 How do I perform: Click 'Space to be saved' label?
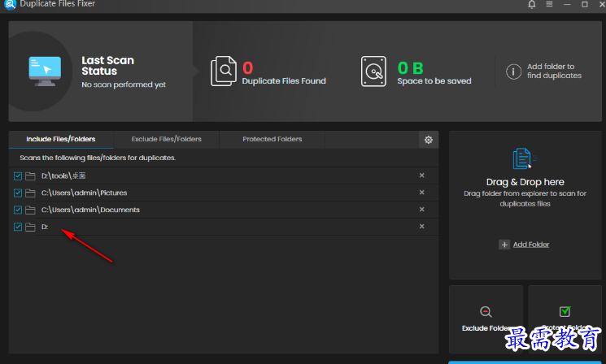[434, 81]
